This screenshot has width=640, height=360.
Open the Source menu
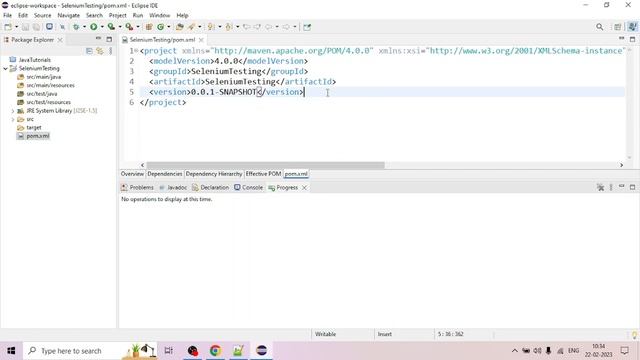42,15
